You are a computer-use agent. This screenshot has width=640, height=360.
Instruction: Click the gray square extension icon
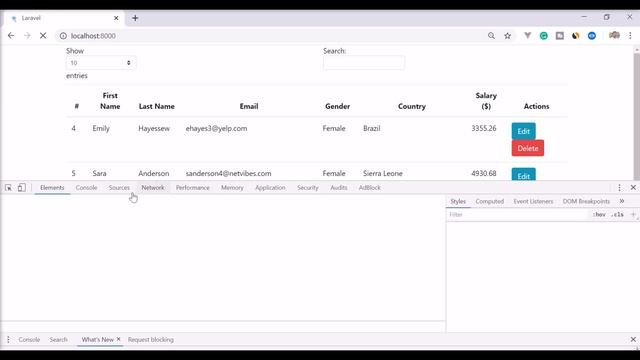(x=560, y=36)
